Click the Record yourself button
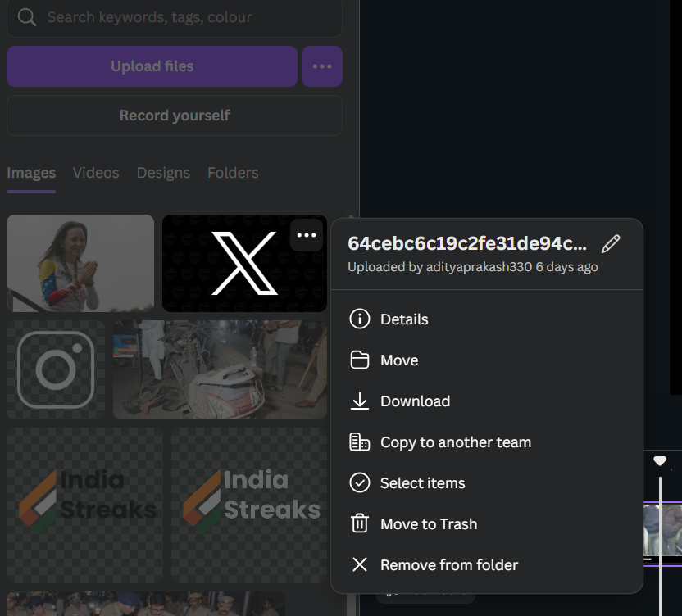 175,115
